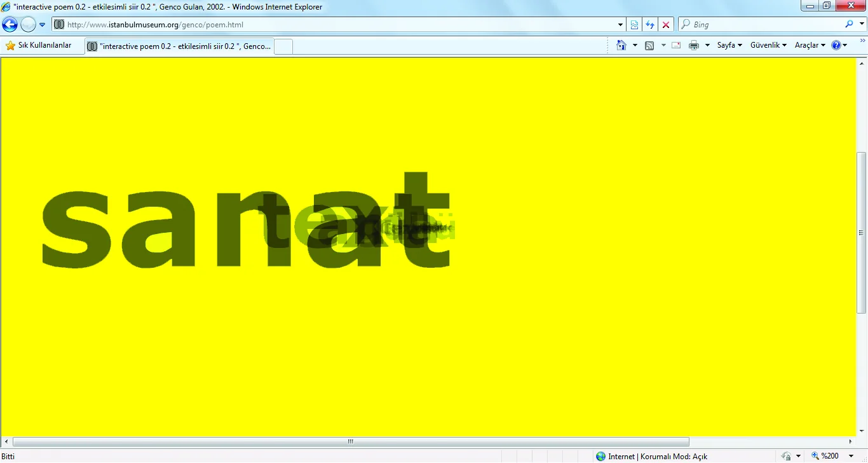
Task: Open the search provider dropdown arrow
Action: [x=862, y=25]
